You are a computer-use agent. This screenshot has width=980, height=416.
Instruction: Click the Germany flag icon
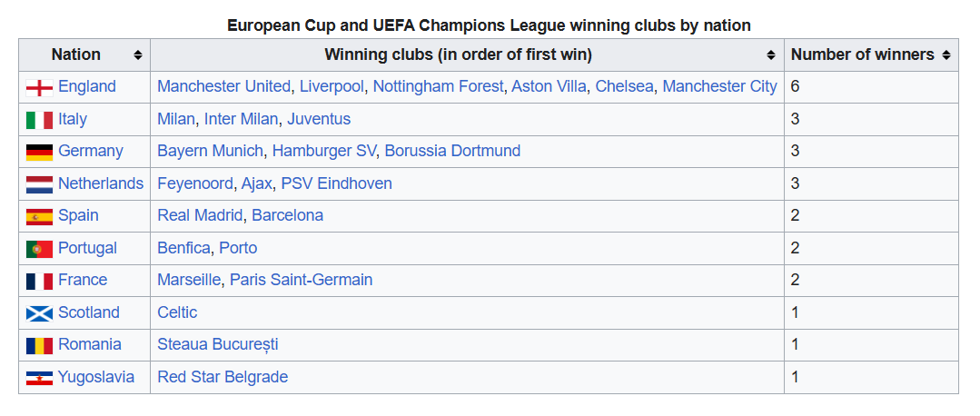(39, 152)
